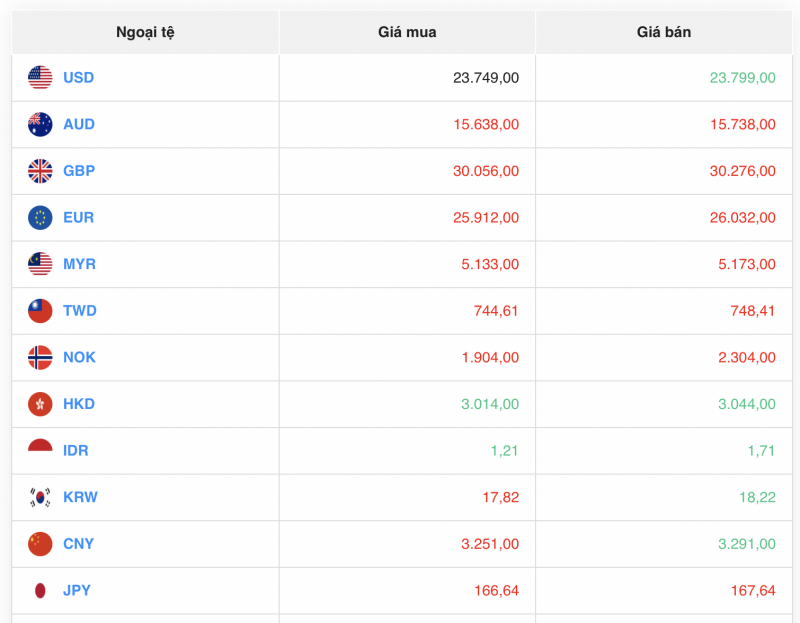The height and width of the screenshot is (623, 800).
Task: Click the TWD Taiwanese flag icon
Action: coord(38,311)
